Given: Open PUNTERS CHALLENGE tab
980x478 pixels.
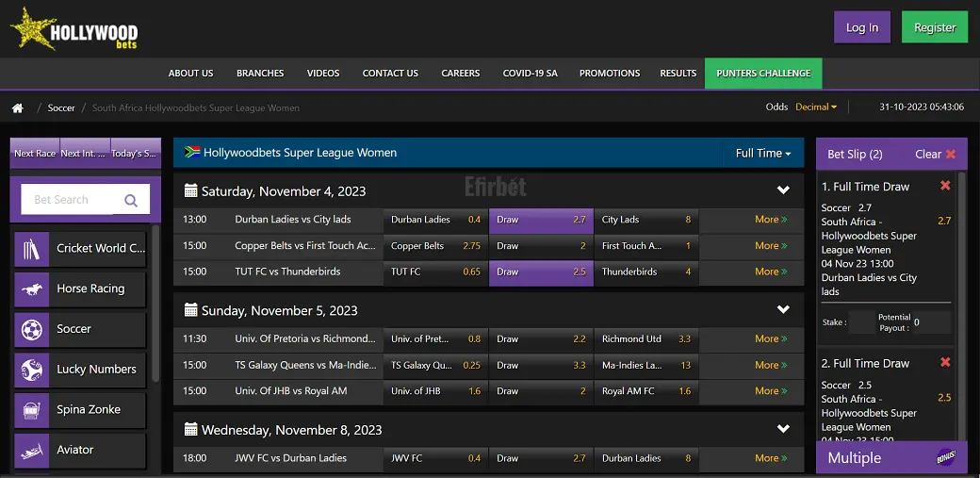Looking at the screenshot, I should 763,74.
